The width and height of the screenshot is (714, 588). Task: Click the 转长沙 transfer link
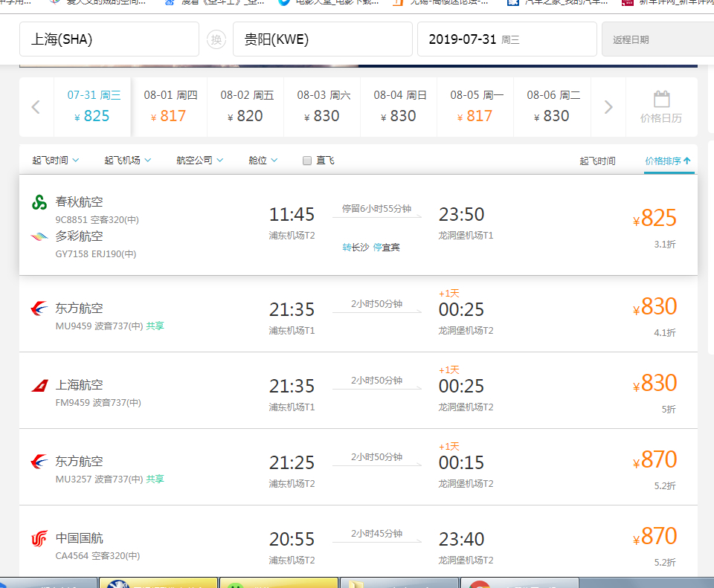(x=356, y=248)
